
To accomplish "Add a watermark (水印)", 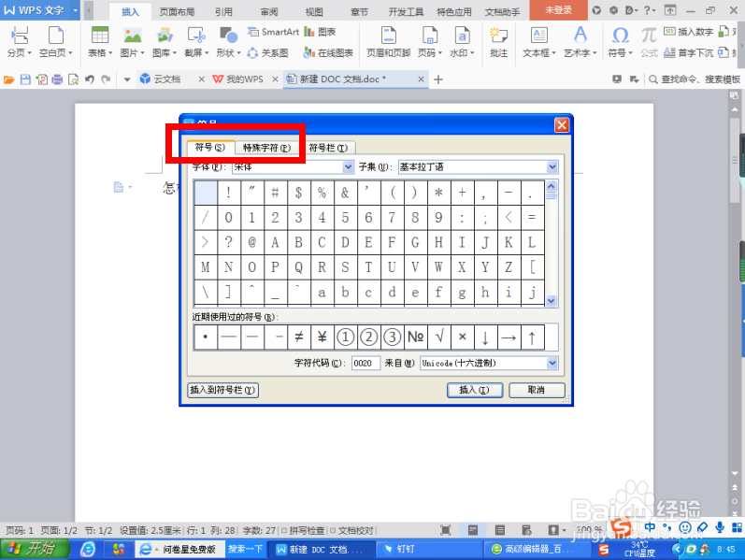I will pos(462,42).
